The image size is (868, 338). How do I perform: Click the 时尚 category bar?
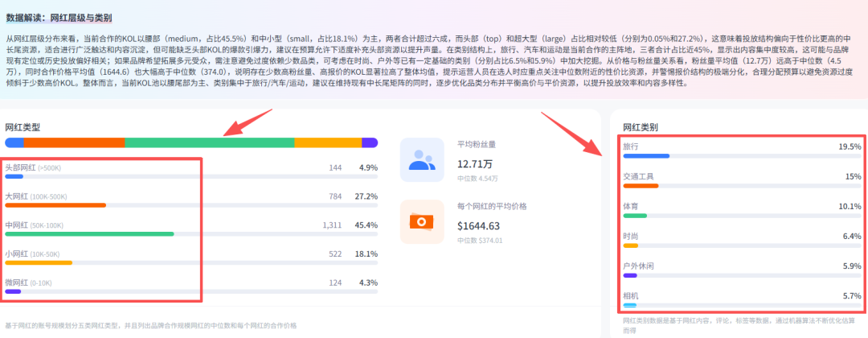point(743,245)
